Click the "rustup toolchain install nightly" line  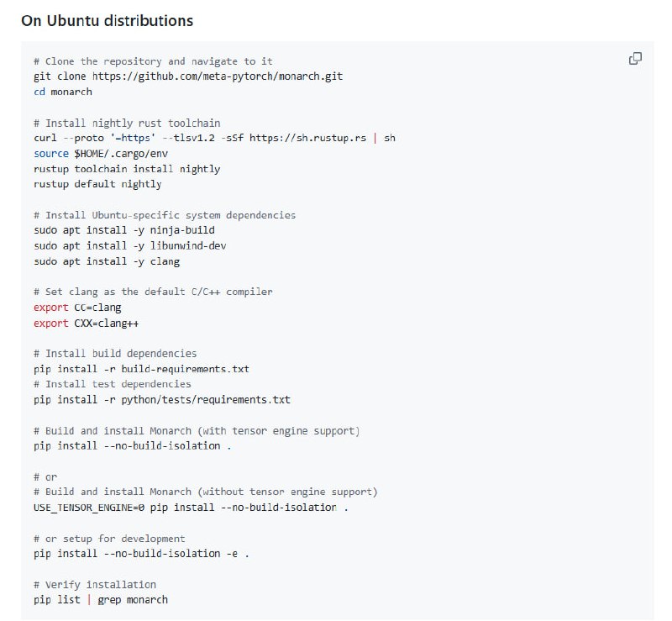(127, 169)
